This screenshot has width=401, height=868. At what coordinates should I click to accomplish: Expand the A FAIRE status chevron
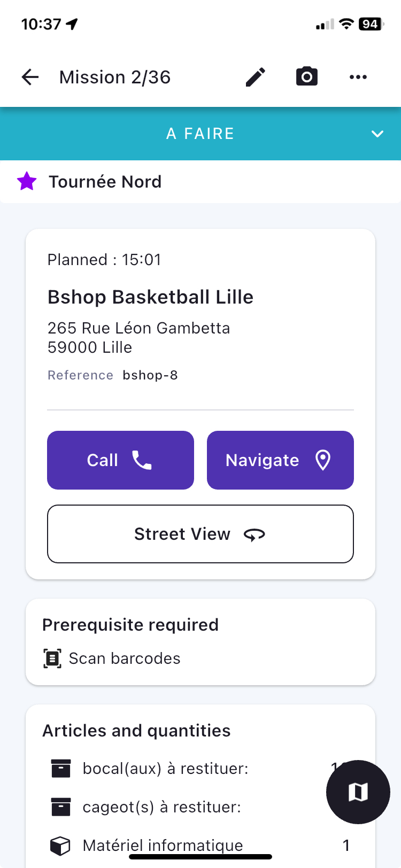pyautogui.click(x=377, y=134)
